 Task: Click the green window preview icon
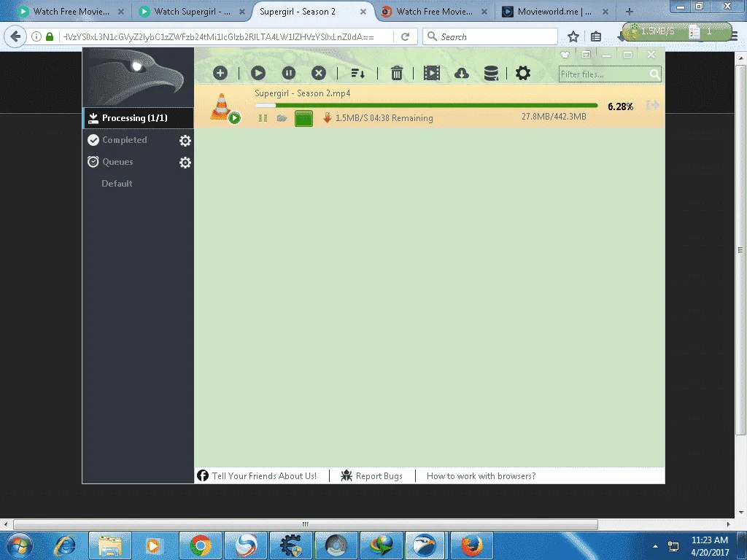tap(304, 118)
